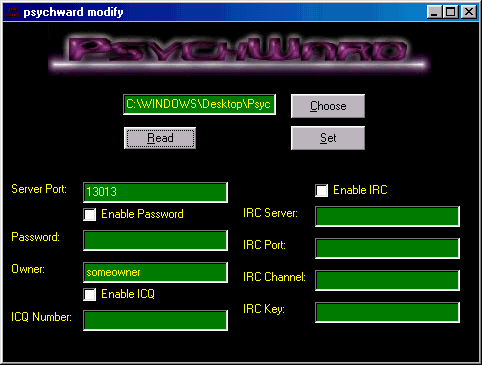Screen dimensions: 482x365
Task: Click the 'IRC Server:' label
Action: [270, 213]
